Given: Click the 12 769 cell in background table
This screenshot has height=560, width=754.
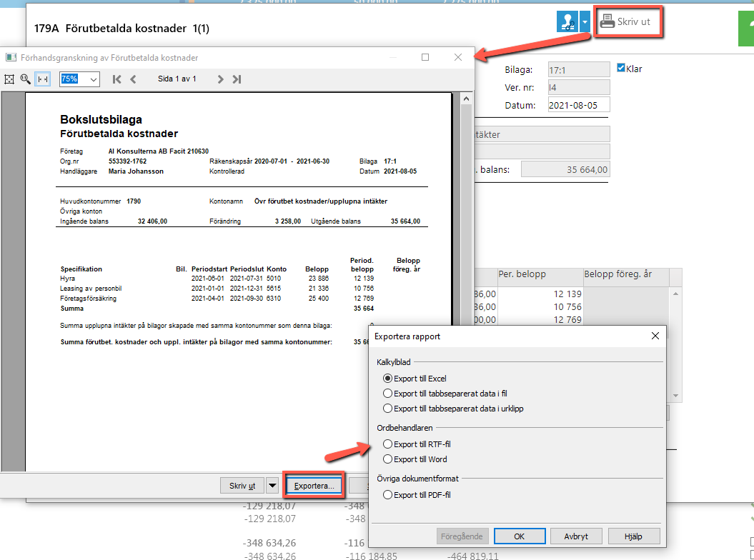Looking at the screenshot, I should [x=540, y=320].
